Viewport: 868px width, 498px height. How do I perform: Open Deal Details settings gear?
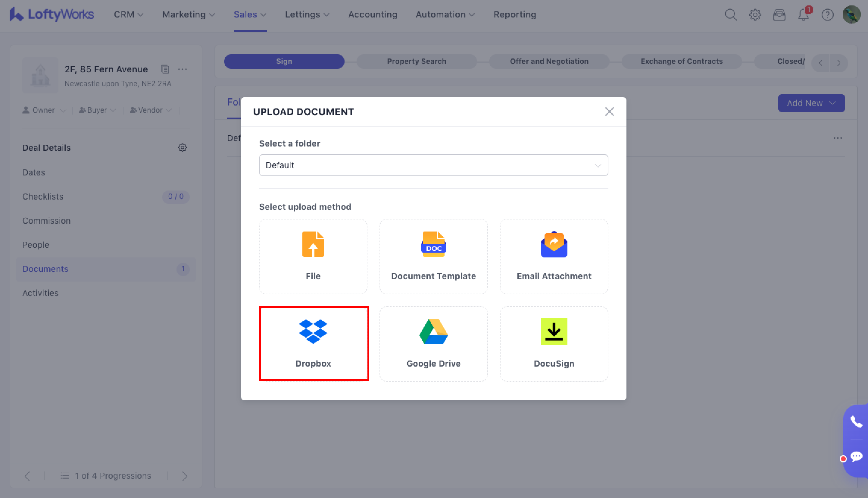(183, 147)
